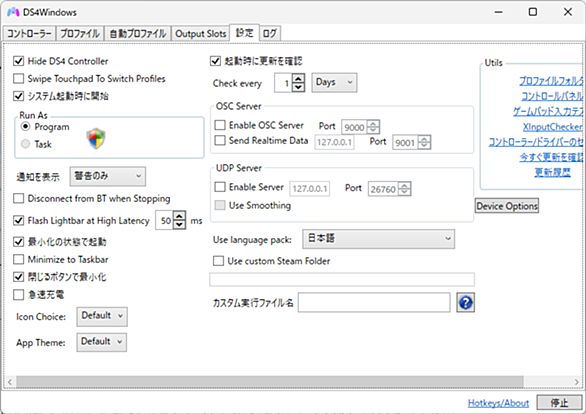Enable OSC Server checkbox
The height and width of the screenshot is (414, 586).
220,125
